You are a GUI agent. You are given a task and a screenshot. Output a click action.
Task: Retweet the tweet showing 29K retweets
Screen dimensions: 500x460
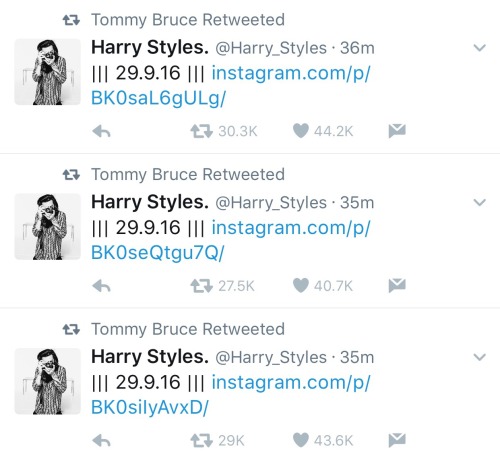[201, 441]
